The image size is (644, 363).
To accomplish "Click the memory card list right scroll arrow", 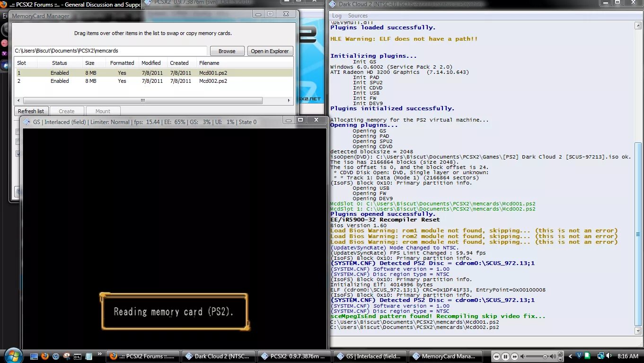I will point(290,100).
